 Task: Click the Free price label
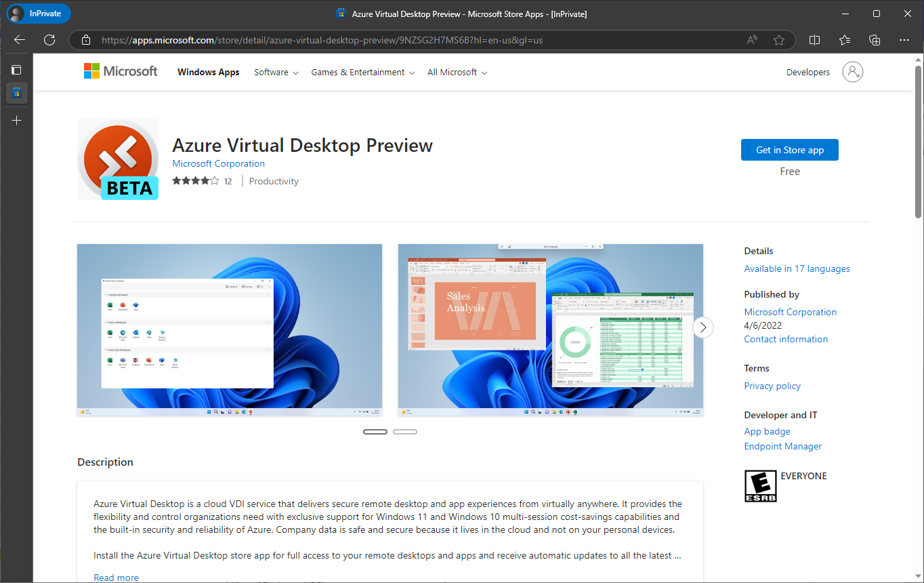790,172
